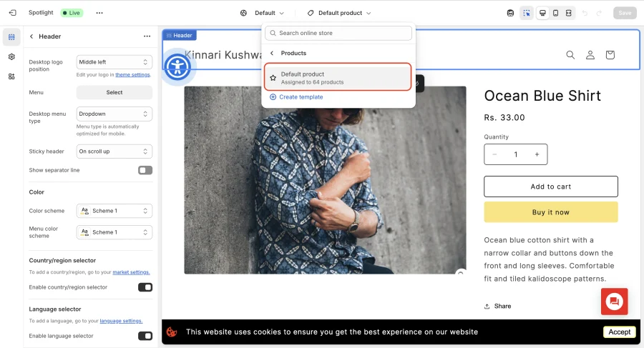This screenshot has height=348, width=644.
Task: Click the undo arrow icon
Action: 585,13
